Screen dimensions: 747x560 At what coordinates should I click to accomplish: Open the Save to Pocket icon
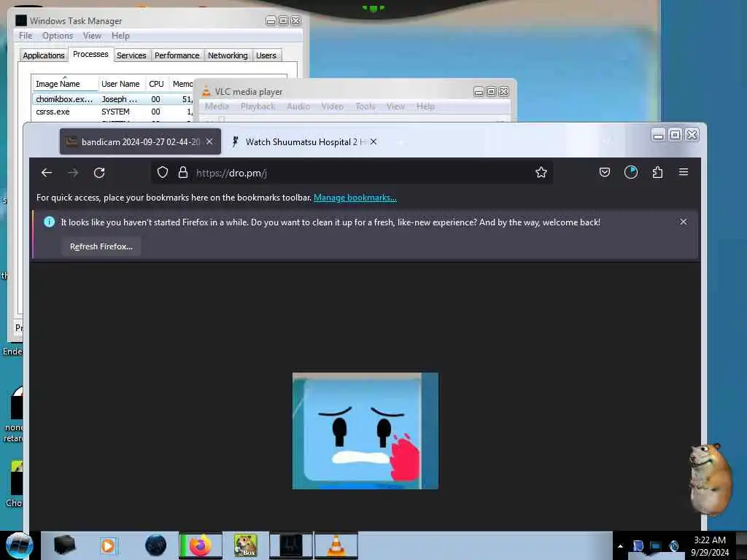point(605,172)
